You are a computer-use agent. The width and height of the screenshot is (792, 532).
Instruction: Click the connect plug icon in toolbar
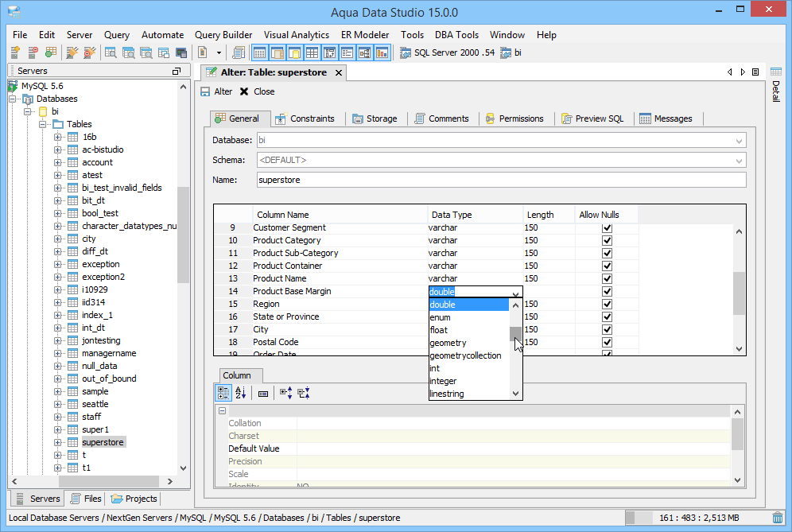(x=72, y=52)
